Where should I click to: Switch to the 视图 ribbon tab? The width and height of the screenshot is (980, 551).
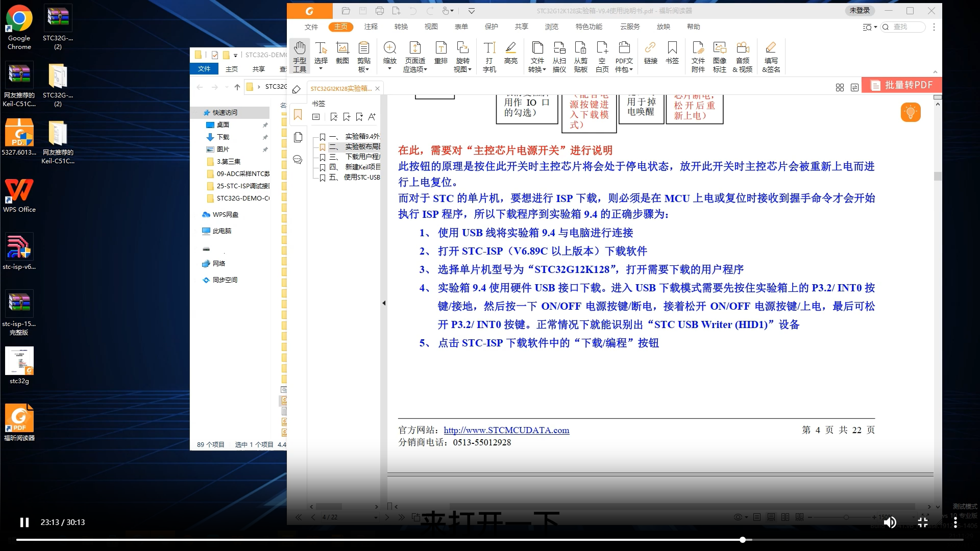pos(431,27)
